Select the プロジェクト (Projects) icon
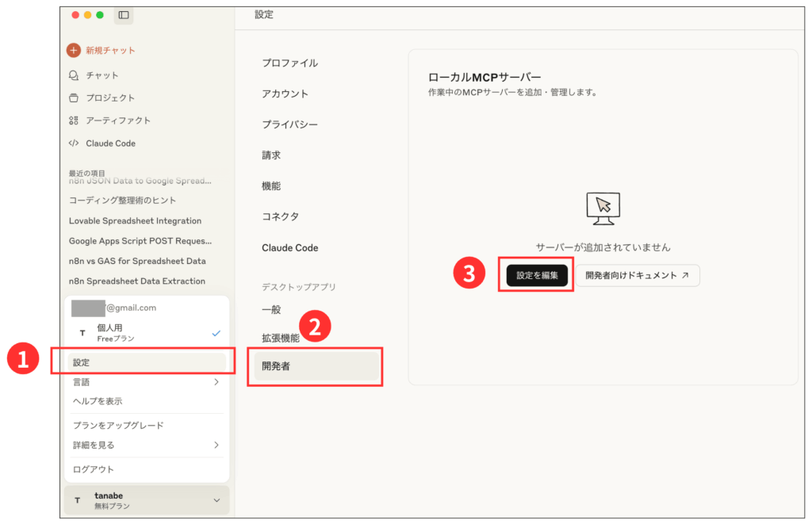812x524 pixels. point(72,97)
